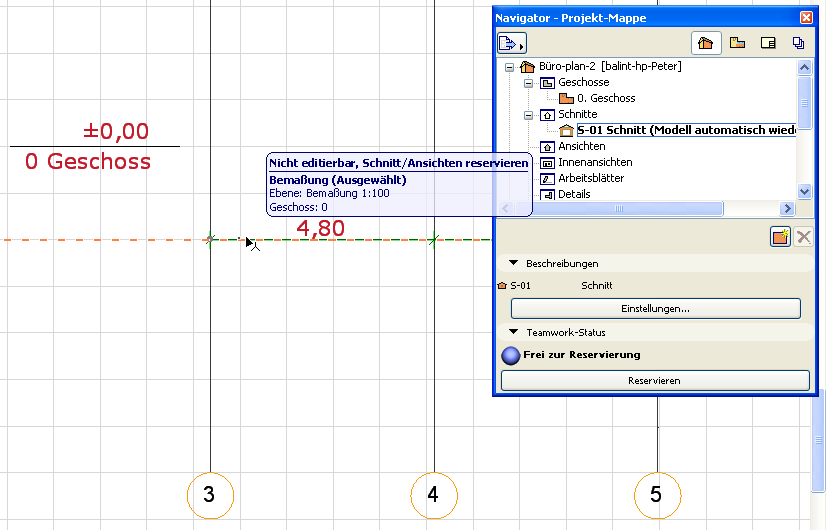
Task: Select the Büro-plan-2 project root item
Action: click(610, 66)
